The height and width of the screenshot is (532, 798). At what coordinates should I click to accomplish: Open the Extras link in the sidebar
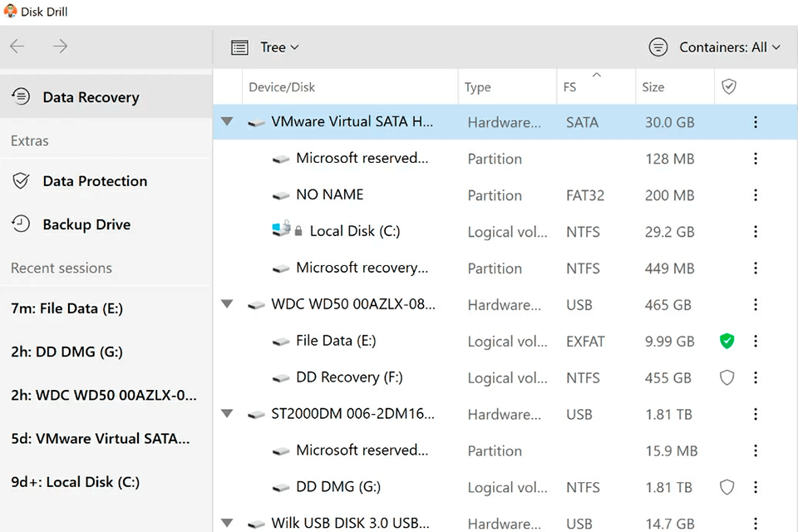coord(29,140)
